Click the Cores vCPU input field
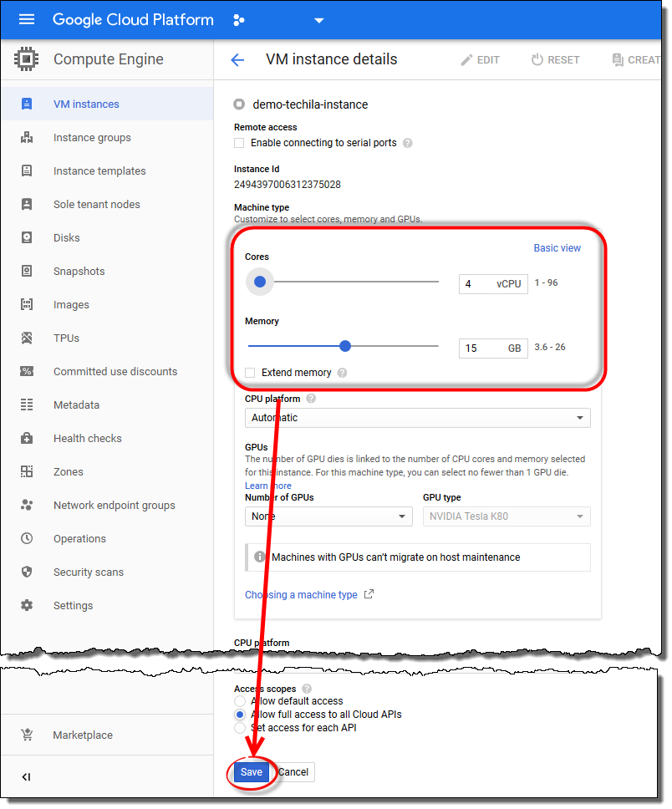This screenshot has width=672, height=809. click(478, 284)
